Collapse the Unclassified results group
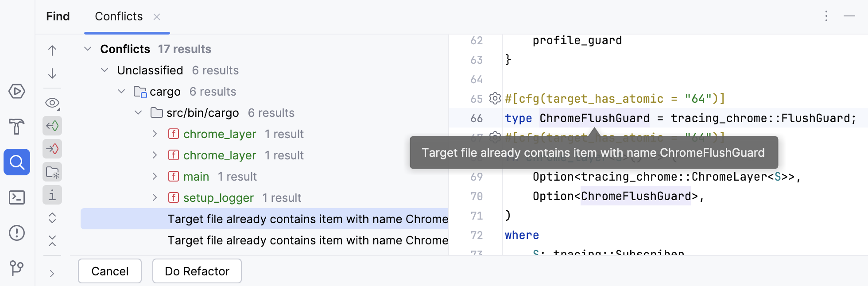The height and width of the screenshot is (286, 868). [x=105, y=70]
